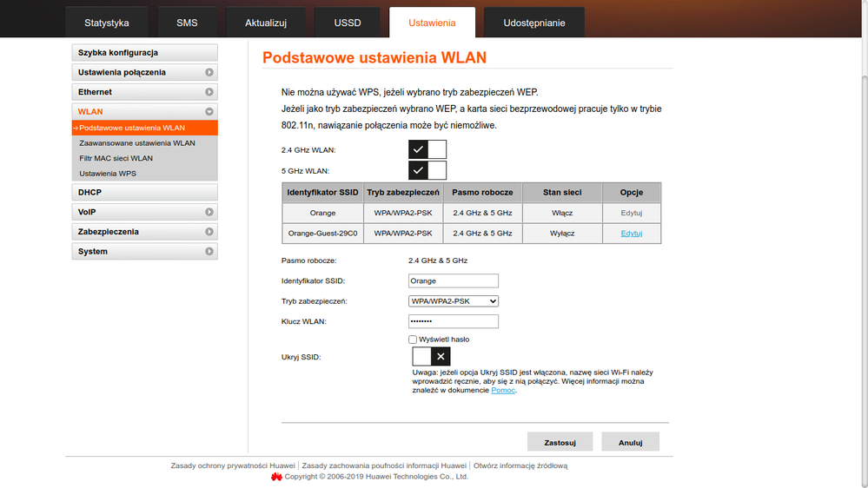Click the Klucz WLAN password field
This screenshot has height=488, width=868.
click(x=454, y=321)
